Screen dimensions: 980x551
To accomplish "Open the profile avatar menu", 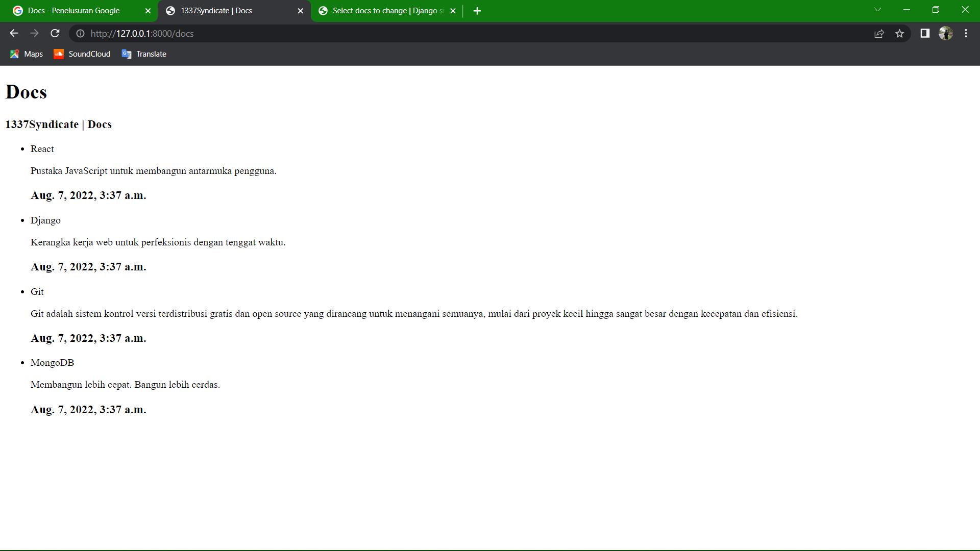I will pos(945,34).
